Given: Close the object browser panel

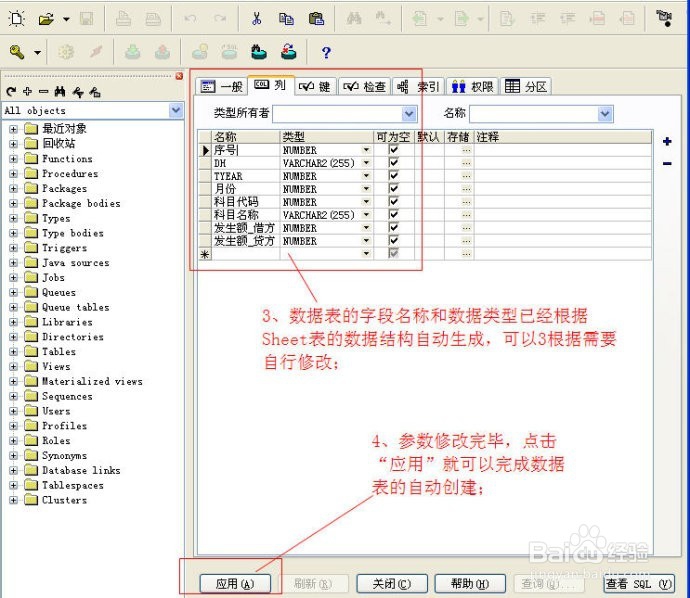Looking at the screenshot, I should [x=179, y=76].
